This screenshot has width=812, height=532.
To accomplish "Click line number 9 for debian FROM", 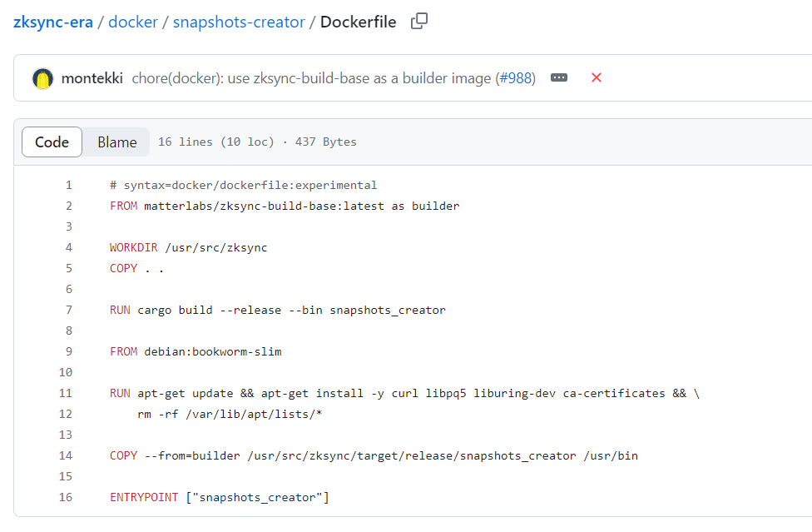I will (68, 351).
